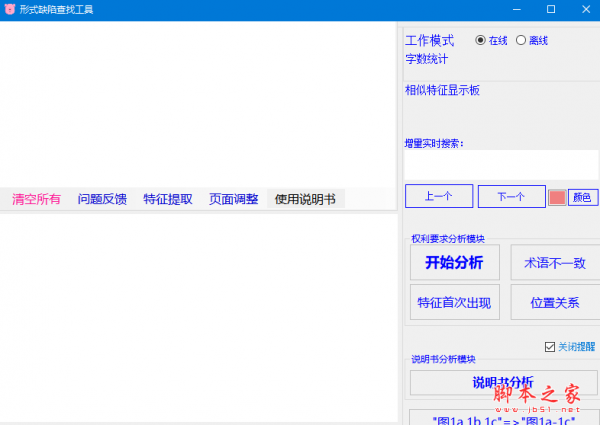Click the red highlight color swatch
600x425 pixels.
point(557,197)
